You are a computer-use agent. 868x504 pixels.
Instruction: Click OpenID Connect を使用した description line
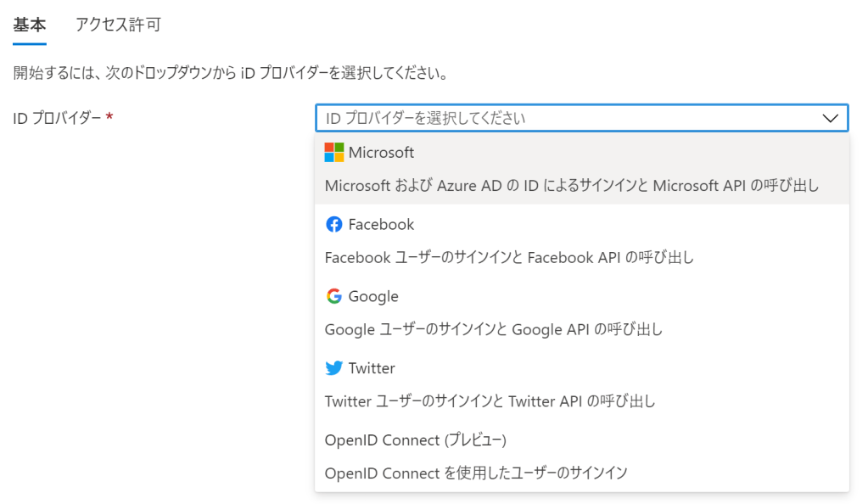476,473
